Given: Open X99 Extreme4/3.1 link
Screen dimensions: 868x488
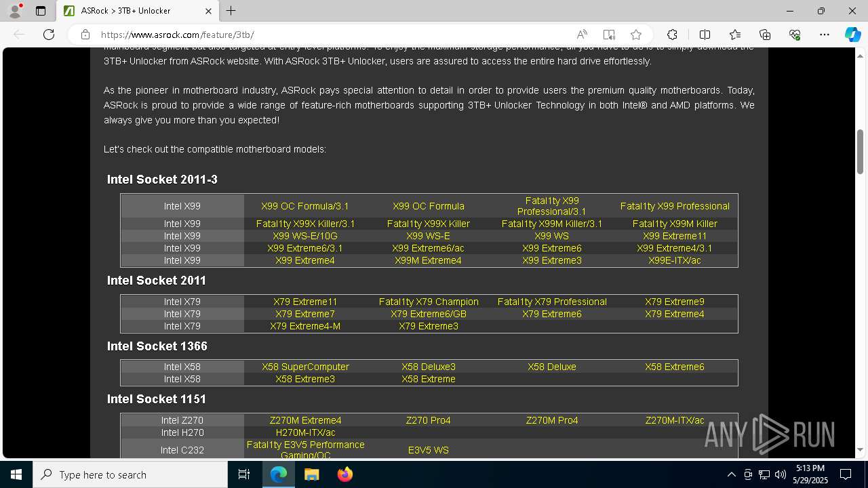Looking at the screenshot, I should click(675, 248).
